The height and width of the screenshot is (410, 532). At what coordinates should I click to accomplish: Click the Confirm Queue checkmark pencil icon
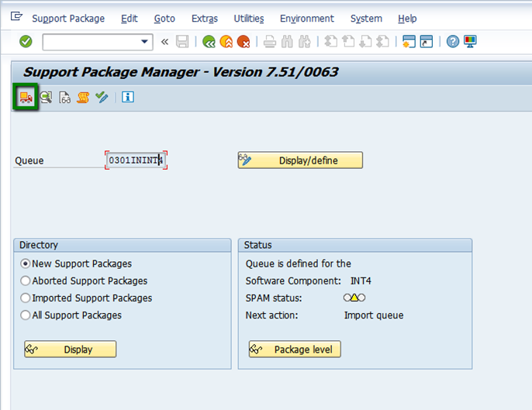[x=102, y=98]
